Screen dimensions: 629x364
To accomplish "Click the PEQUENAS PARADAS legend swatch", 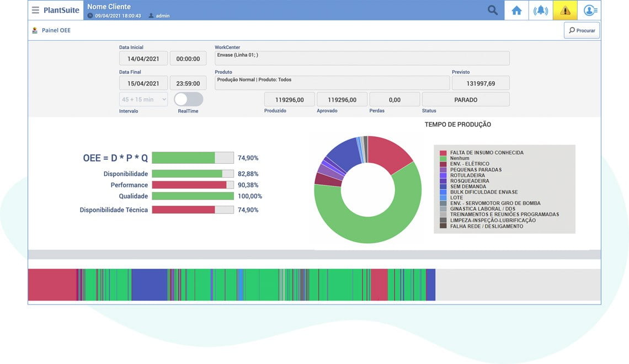I will coord(443,169).
